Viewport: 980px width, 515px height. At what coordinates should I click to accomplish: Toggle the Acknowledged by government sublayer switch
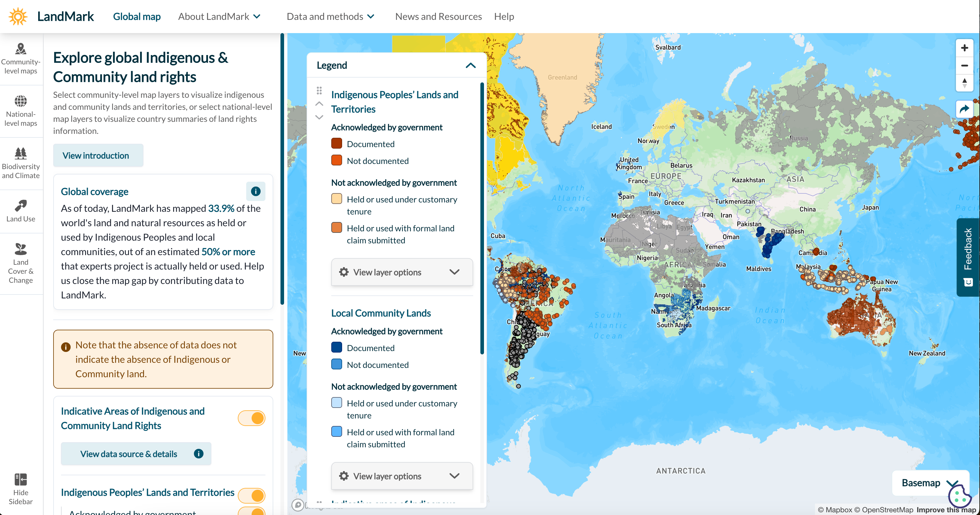pyautogui.click(x=252, y=511)
